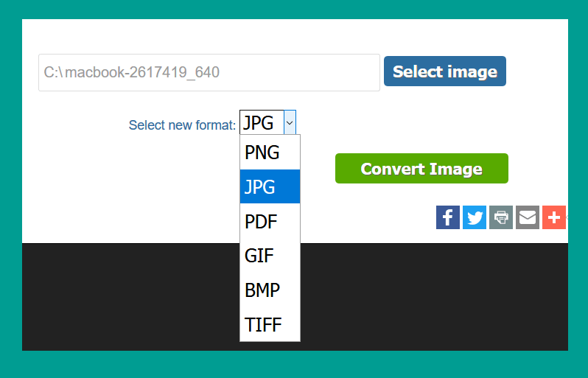Choose PNG from the format list
Screen dimensions: 588x378
click(270, 153)
